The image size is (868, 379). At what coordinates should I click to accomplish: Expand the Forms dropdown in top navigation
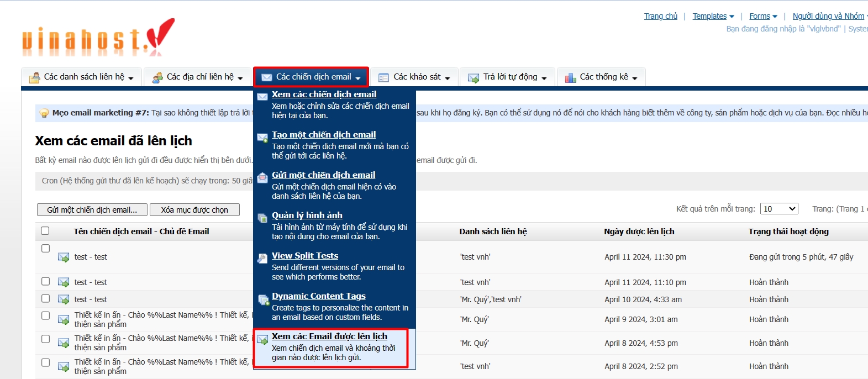tap(763, 16)
